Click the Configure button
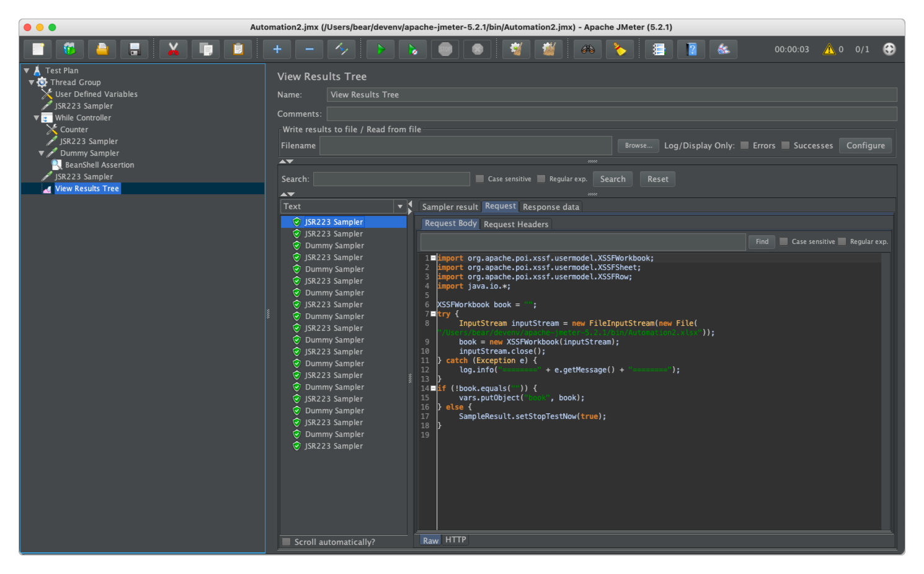Viewport: 924px width, 574px height. click(x=866, y=145)
